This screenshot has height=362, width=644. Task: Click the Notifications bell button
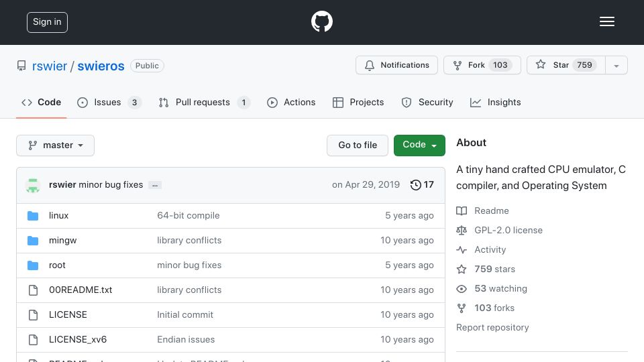396,65
